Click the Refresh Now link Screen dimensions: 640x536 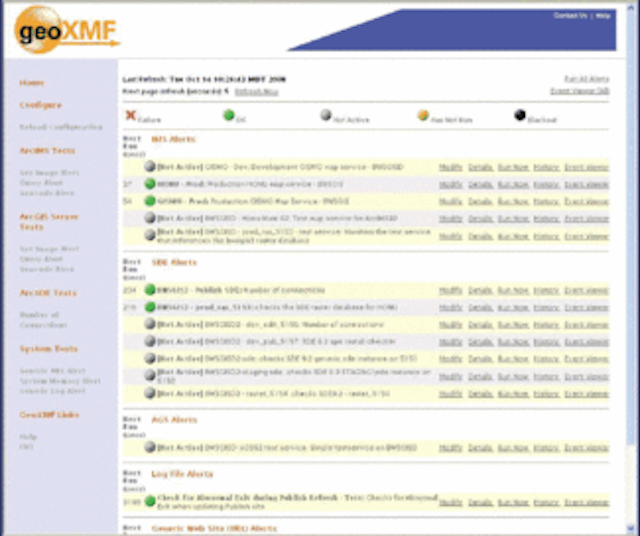(x=256, y=92)
